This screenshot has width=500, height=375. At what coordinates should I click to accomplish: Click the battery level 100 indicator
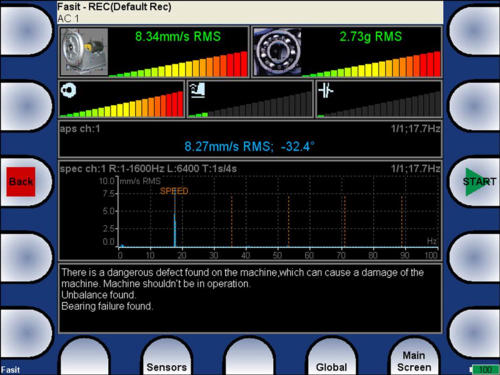[x=485, y=370]
